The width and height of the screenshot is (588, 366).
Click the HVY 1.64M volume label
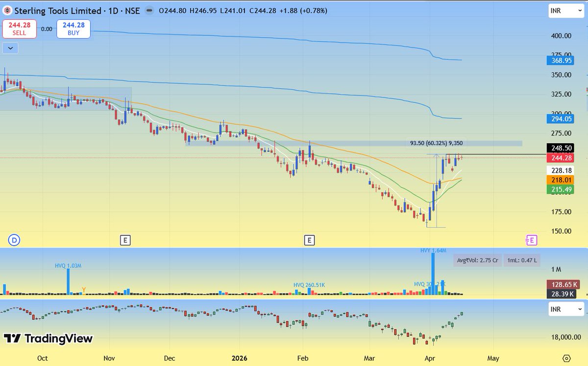(434, 251)
